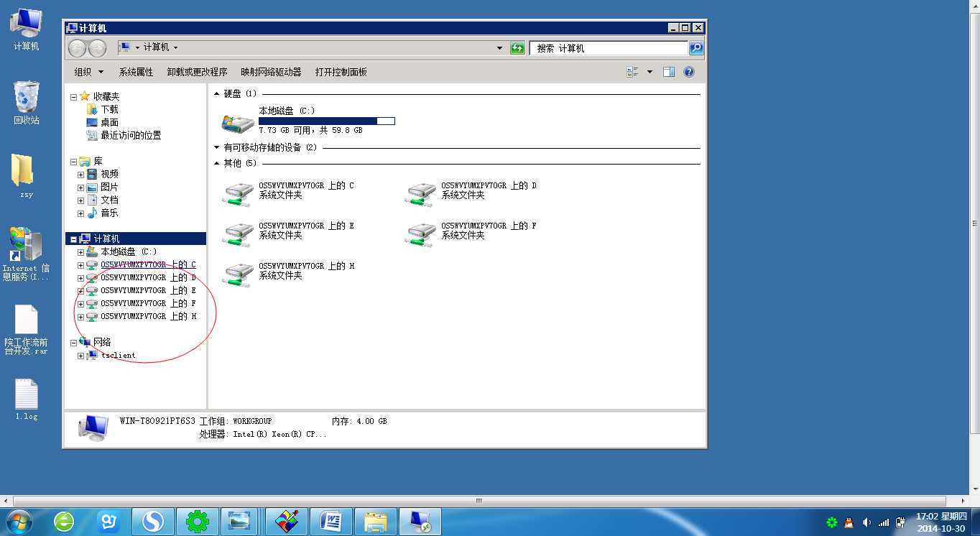The width and height of the screenshot is (980, 536).
Task: Open the Word icon in taskbar
Action: point(331,522)
